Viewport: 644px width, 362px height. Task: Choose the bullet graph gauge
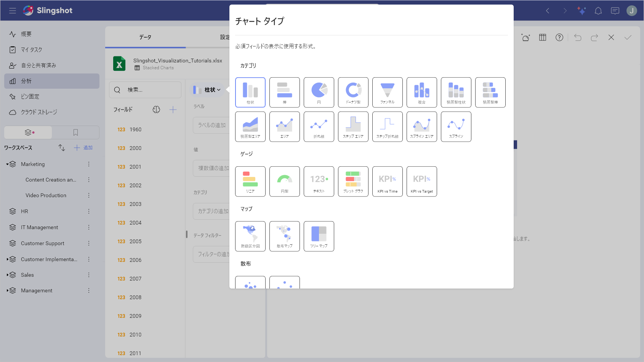coord(353,182)
